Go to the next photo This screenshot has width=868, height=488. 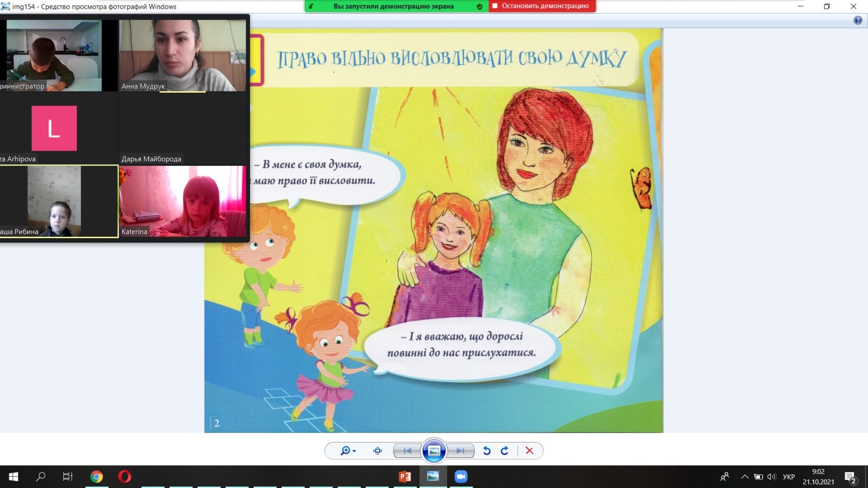click(x=460, y=451)
